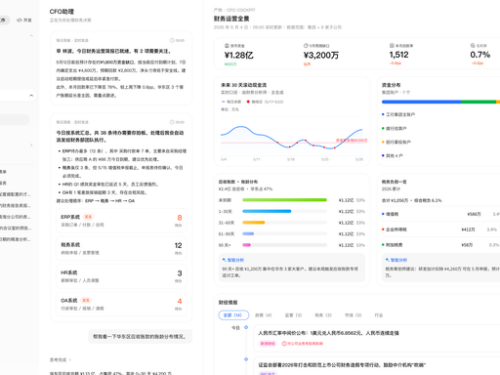Image resolution: width=500 pixels, height=375 pixels.
Task: Click the tax row showing ¥586万
Action: tap(441, 214)
